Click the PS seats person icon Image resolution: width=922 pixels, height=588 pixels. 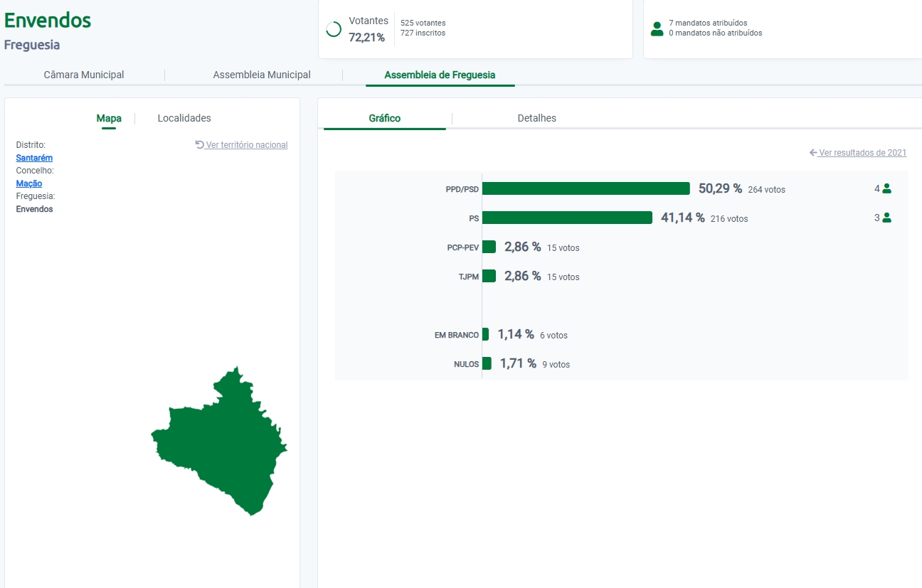point(886,218)
